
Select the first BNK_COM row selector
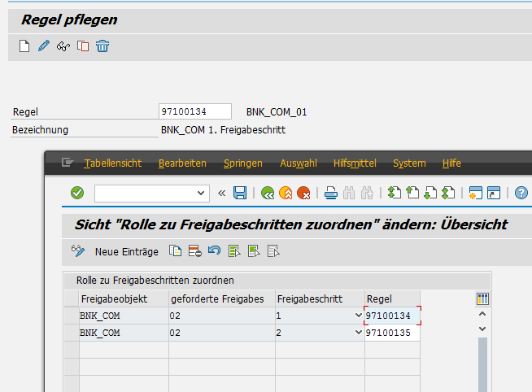tap(71, 316)
